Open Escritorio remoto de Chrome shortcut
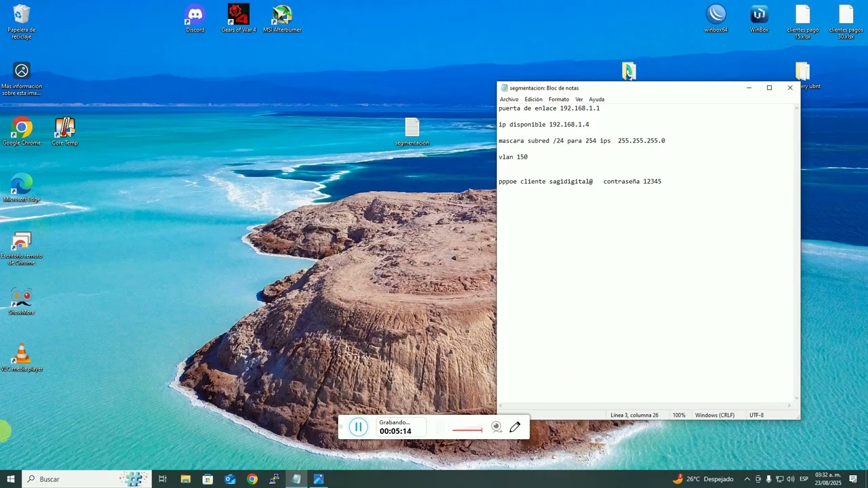Viewport: 868px width, 488px height. (22, 248)
